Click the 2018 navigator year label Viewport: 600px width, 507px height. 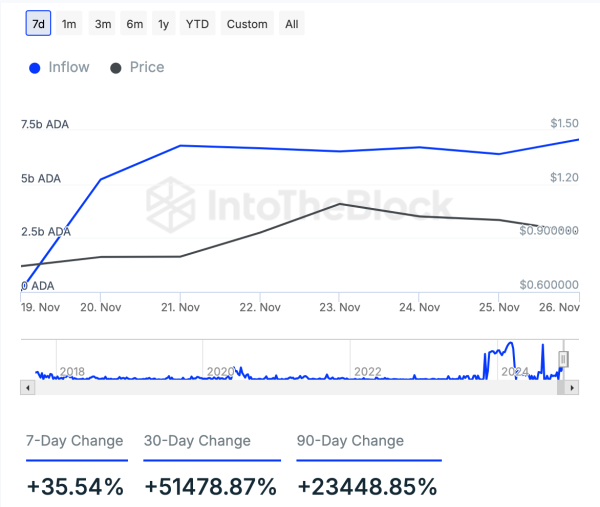pyautogui.click(x=72, y=372)
